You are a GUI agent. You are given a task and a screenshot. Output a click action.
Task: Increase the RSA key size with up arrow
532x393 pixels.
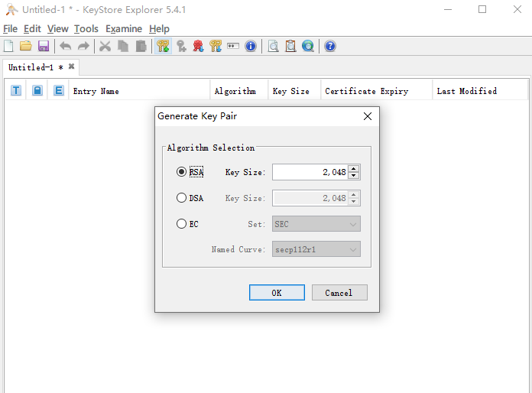[354, 168]
